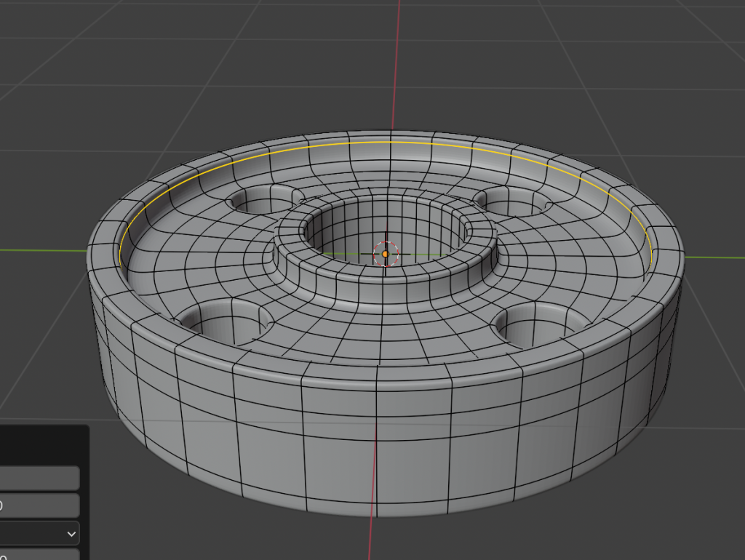Screen dimensions: 745x560
Task: Click the red axis line above the mesh
Action: coord(399,65)
